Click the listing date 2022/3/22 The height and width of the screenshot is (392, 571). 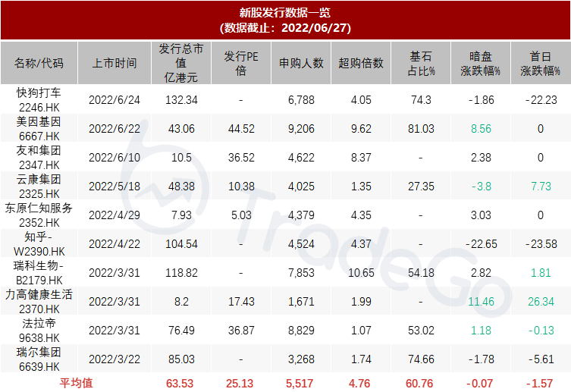tap(115, 359)
